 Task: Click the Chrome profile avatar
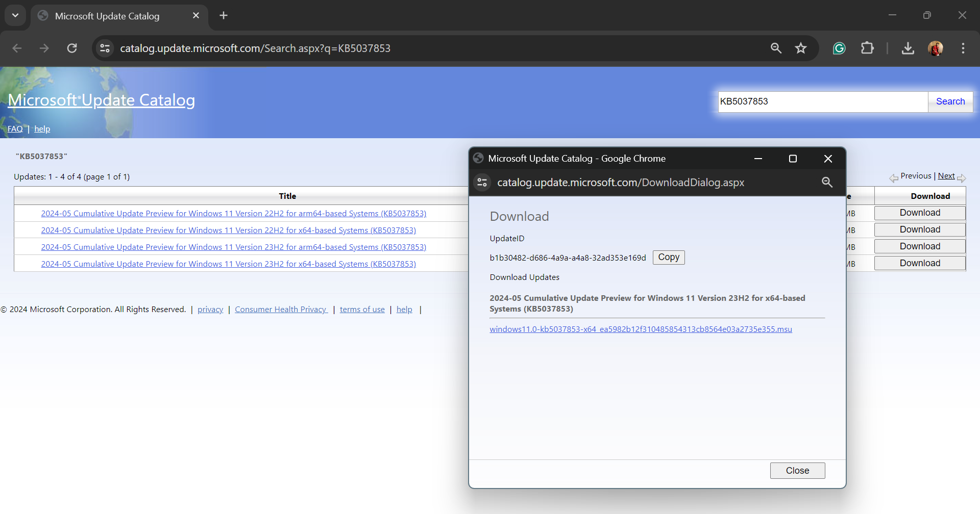click(935, 48)
